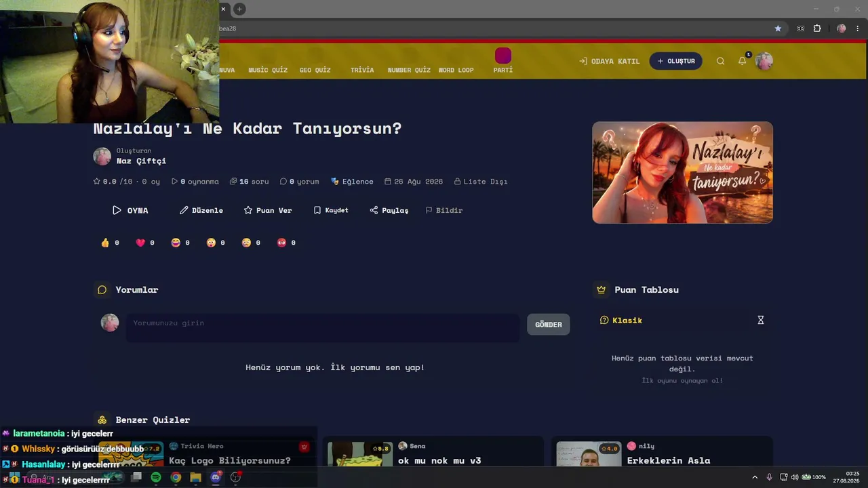Report the quiz with Bildir
The width and height of the screenshot is (868, 488).
tap(444, 210)
